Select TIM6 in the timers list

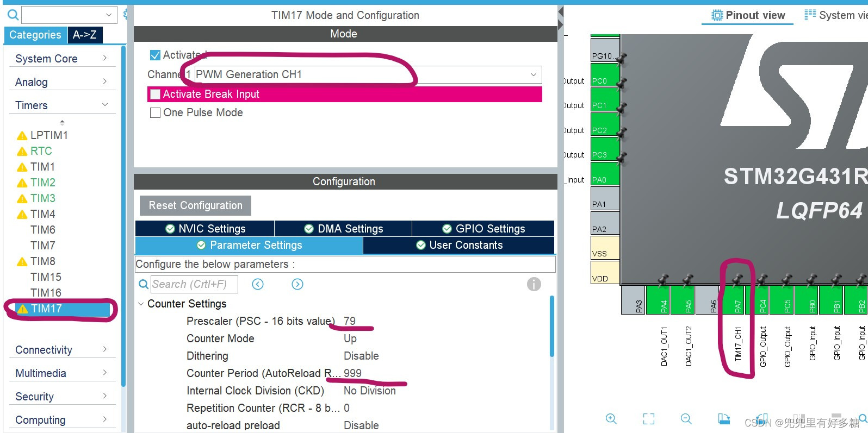43,230
